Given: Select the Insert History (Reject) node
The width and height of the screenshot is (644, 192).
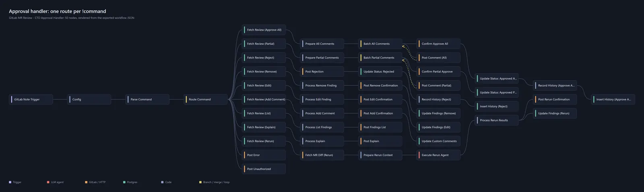Looking at the screenshot, I should click(x=497, y=106).
